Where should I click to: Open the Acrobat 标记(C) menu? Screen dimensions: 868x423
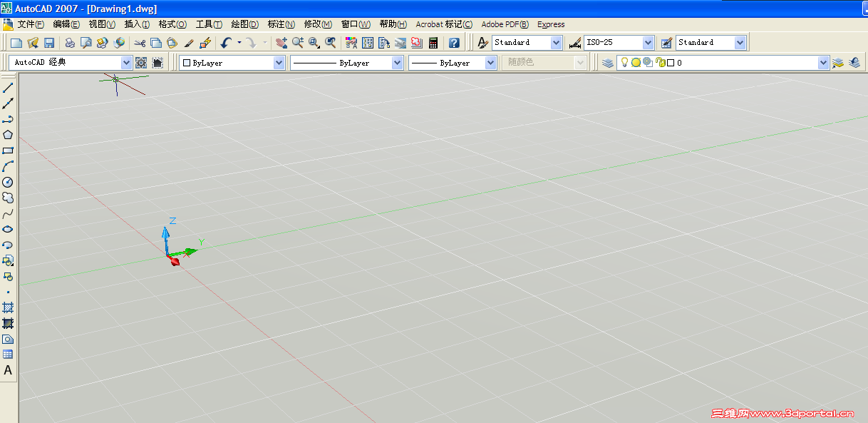coord(444,24)
